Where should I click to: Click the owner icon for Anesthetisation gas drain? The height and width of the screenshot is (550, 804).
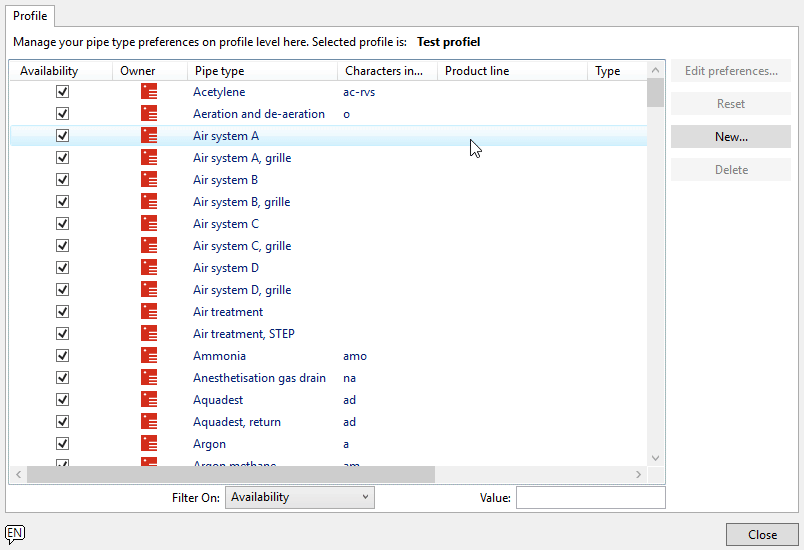point(149,378)
